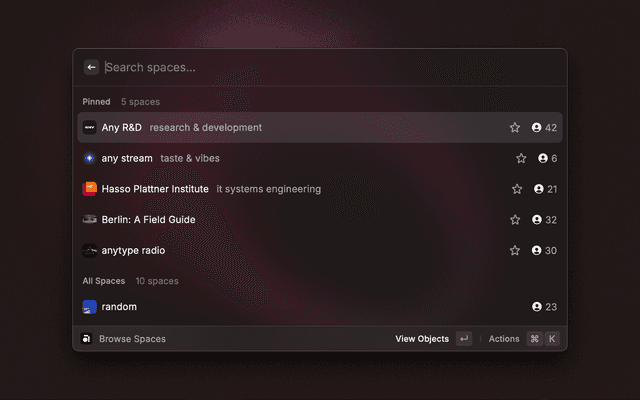This screenshot has height=400, width=640.
Task: Select the anytype radio list entry
Action: (x=300, y=250)
